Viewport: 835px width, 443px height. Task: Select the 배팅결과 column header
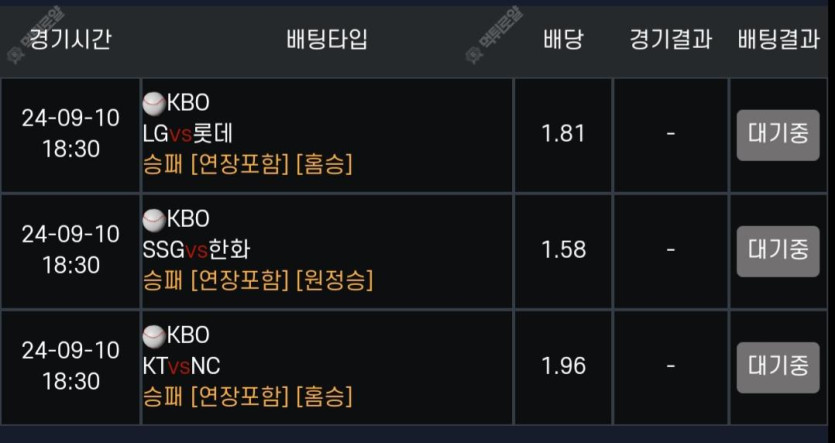[x=779, y=39]
